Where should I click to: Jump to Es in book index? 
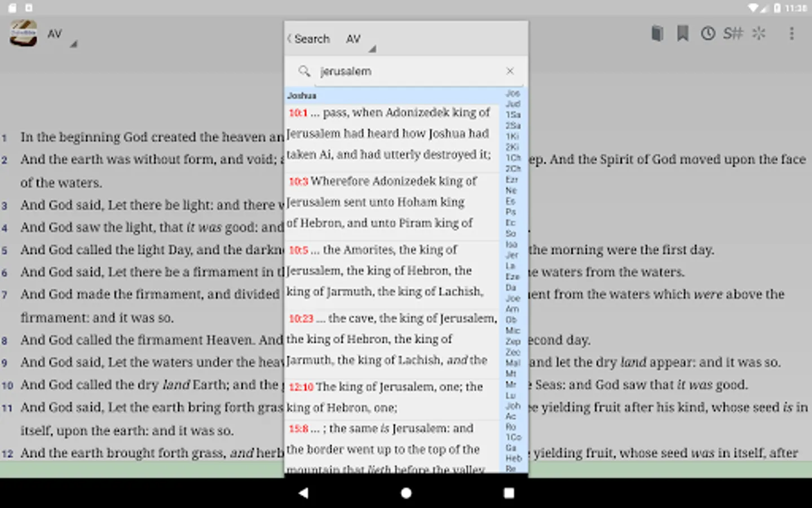pos(510,201)
